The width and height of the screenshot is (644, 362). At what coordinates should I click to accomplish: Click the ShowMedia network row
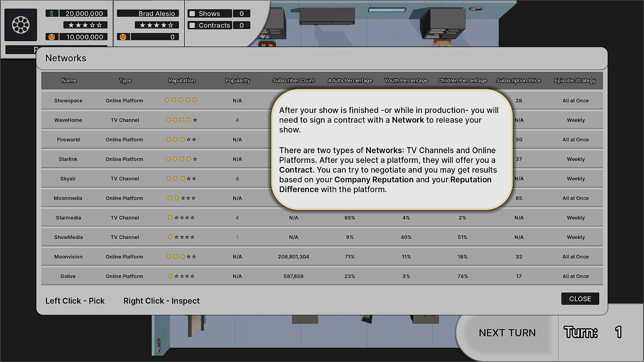(68, 237)
